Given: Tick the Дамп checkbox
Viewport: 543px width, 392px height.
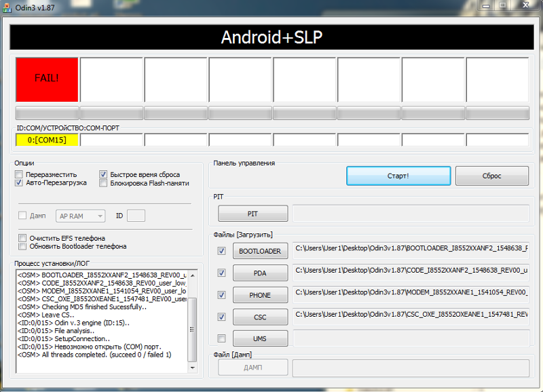Looking at the screenshot, I should [x=22, y=216].
